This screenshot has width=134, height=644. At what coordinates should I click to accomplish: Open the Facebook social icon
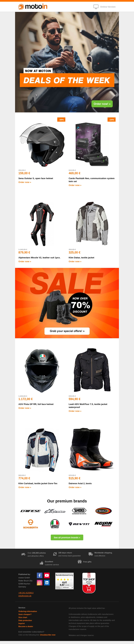click(x=40, y=575)
